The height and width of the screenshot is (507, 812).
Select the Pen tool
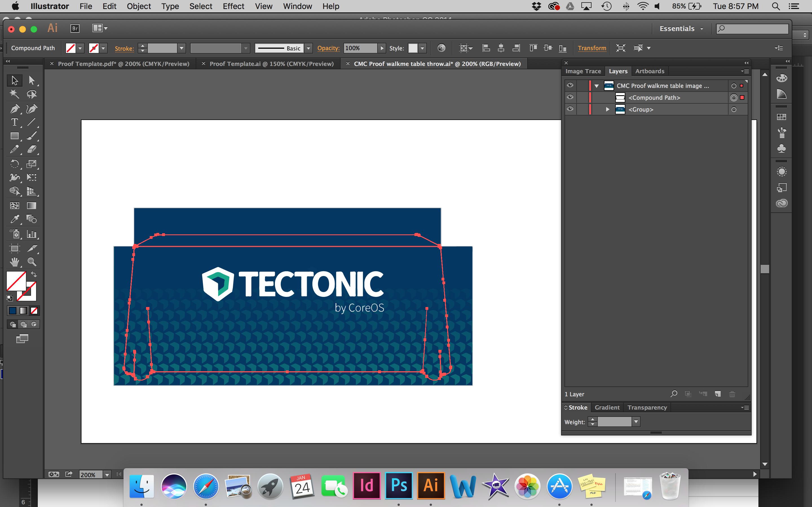pyautogui.click(x=15, y=109)
